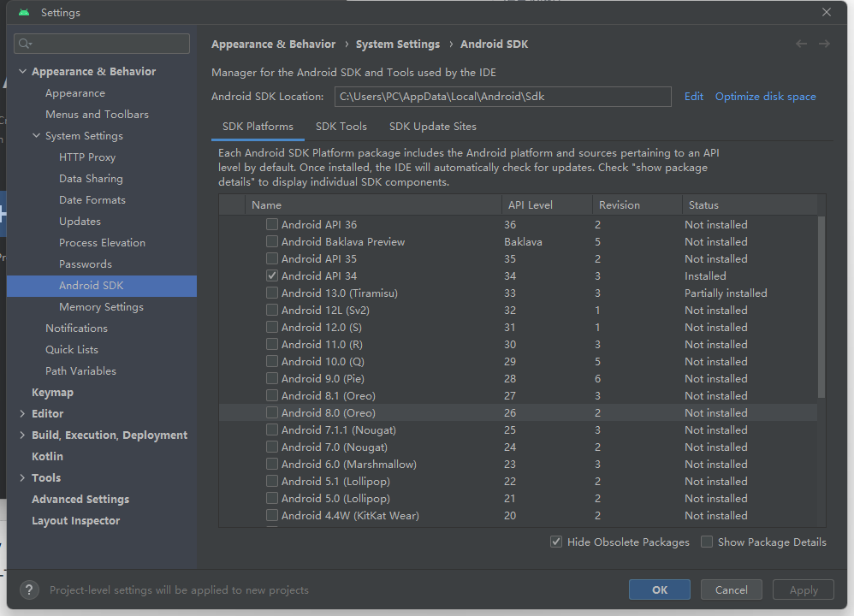The image size is (854, 616).
Task: Select Android SDK in the tree
Action: [102, 286]
